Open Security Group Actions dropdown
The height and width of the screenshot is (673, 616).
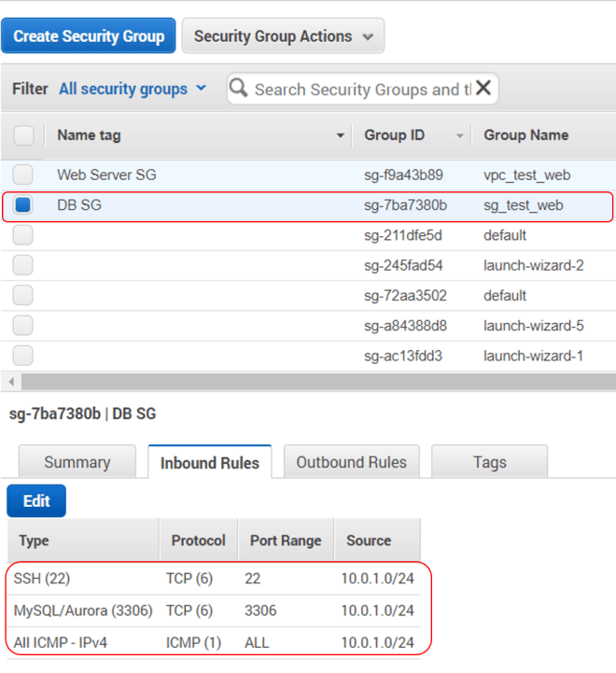pos(283,36)
